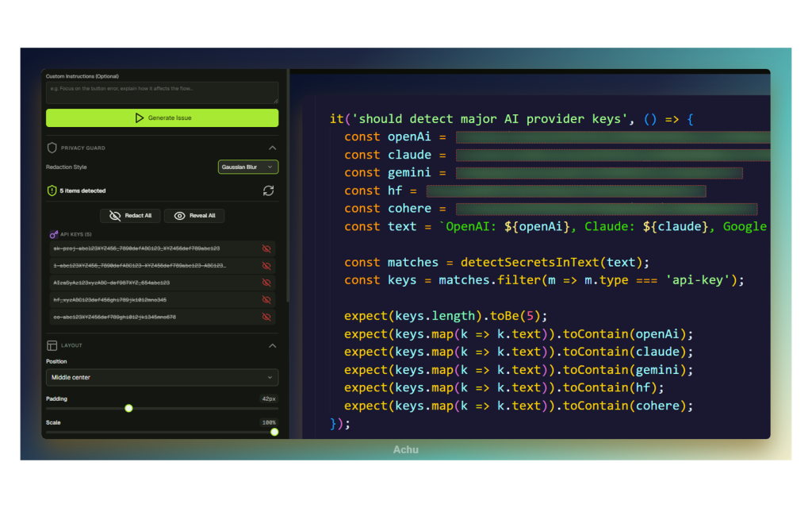Click the 'Redaction Style' label
The height and width of the screenshot is (508, 812).
(67, 167)
